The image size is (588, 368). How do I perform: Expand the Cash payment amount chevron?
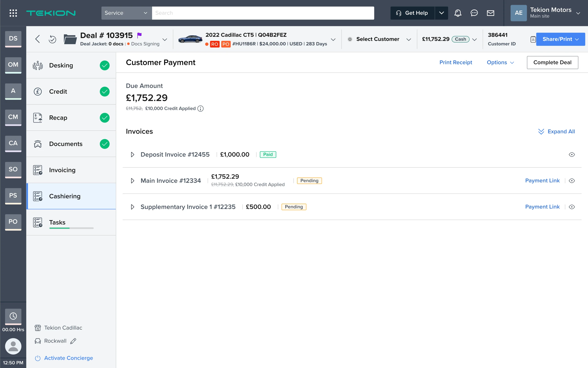coord(474,39)
